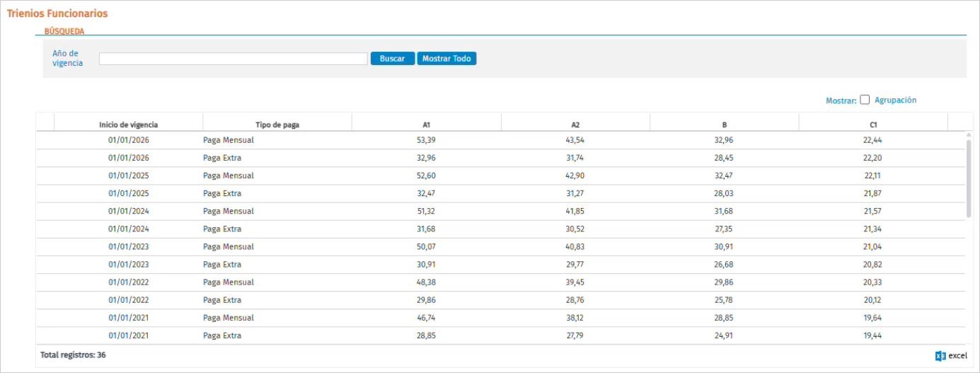
Task: Select the B value 28,03
Action: click(725, 193)
